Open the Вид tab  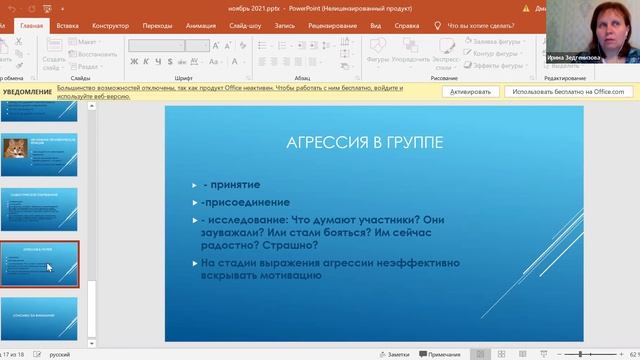point(376,26)
